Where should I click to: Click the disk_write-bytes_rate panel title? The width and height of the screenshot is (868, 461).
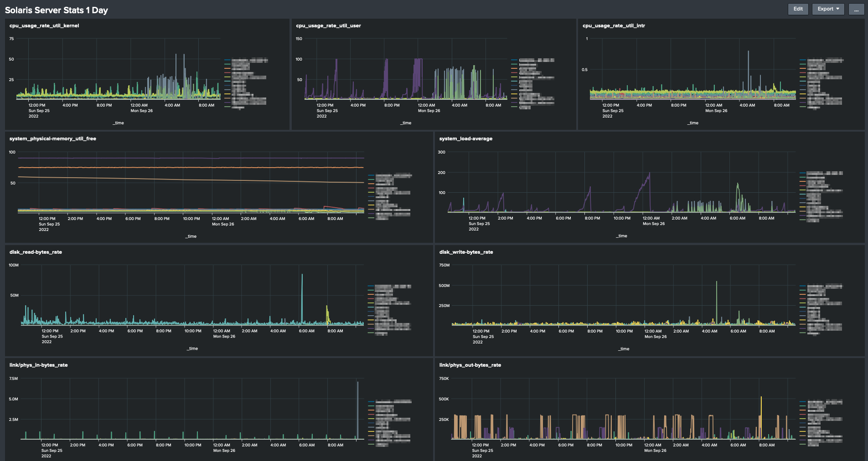(x=467, y=251)
